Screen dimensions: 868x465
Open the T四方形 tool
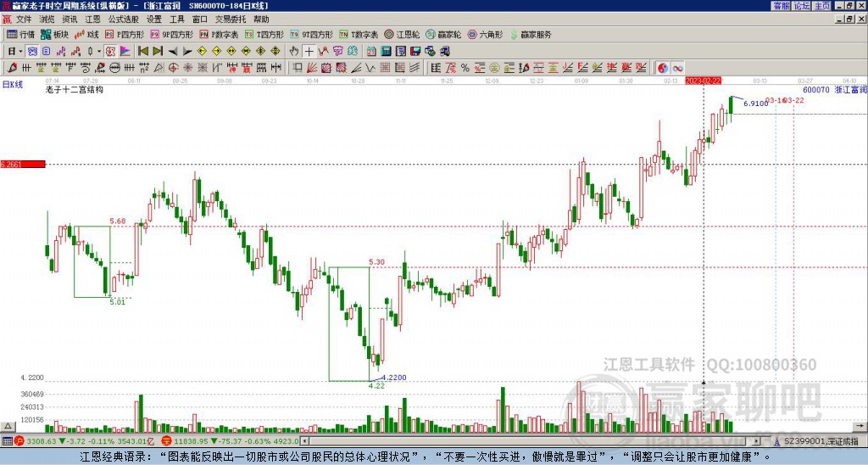[x=264, y=34]
